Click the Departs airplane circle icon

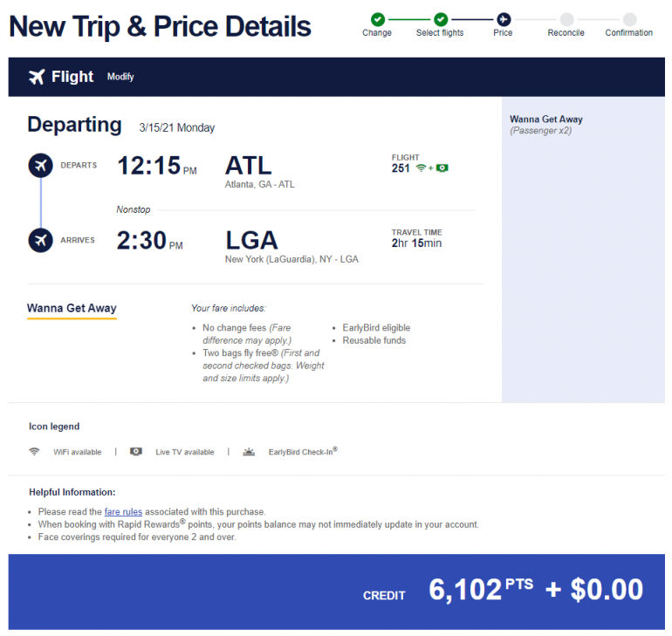(x=40, y=165)
